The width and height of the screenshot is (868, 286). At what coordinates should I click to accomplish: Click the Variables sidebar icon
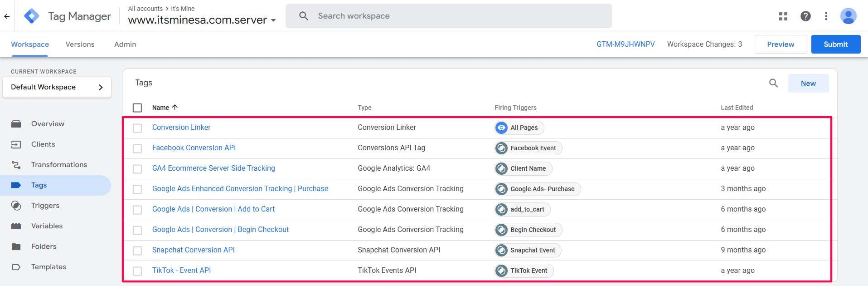coord(16,226)
